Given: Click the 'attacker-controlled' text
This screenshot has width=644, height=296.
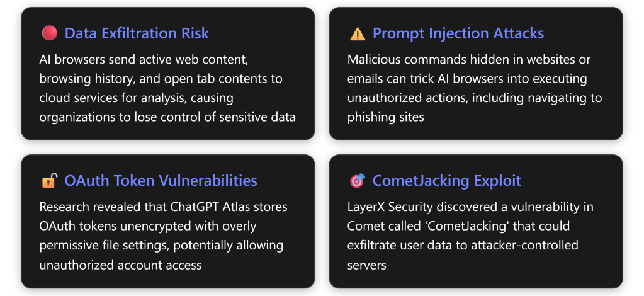Looking at the screenshot, I should pyautogui.click(x=531, y=246).
